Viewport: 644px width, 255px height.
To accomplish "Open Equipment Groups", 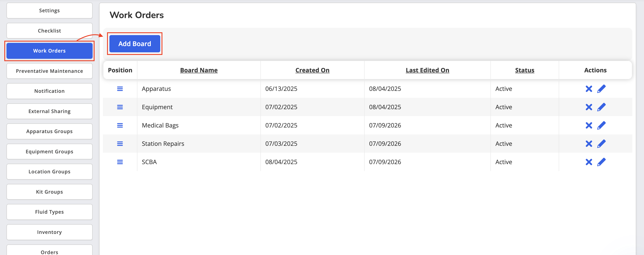I will (50, 151).
